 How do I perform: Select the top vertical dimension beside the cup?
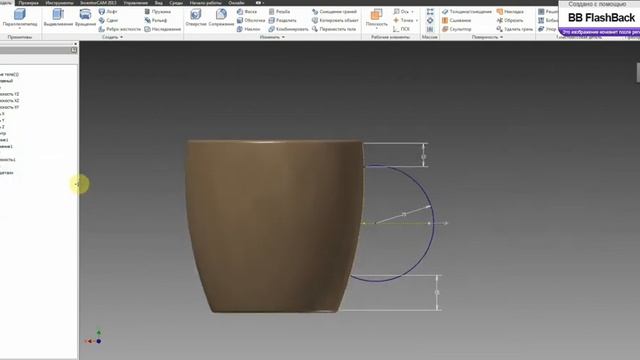pos(424,156)
